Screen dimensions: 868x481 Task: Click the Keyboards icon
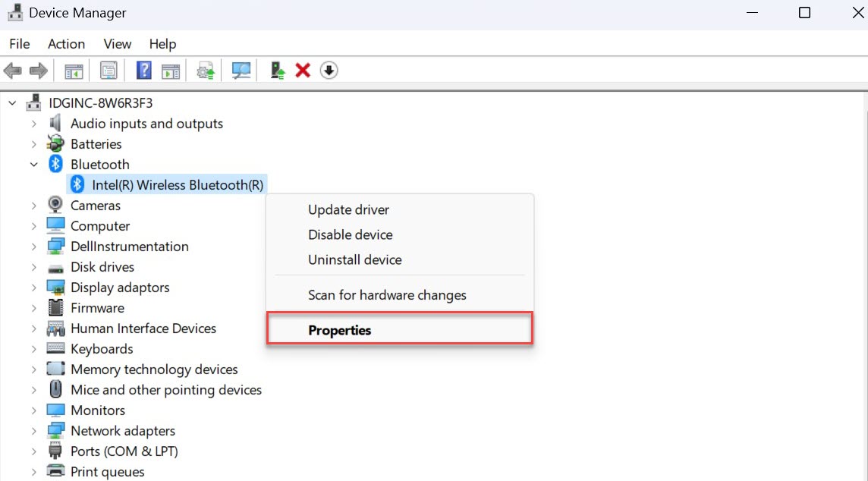point(55,348)
